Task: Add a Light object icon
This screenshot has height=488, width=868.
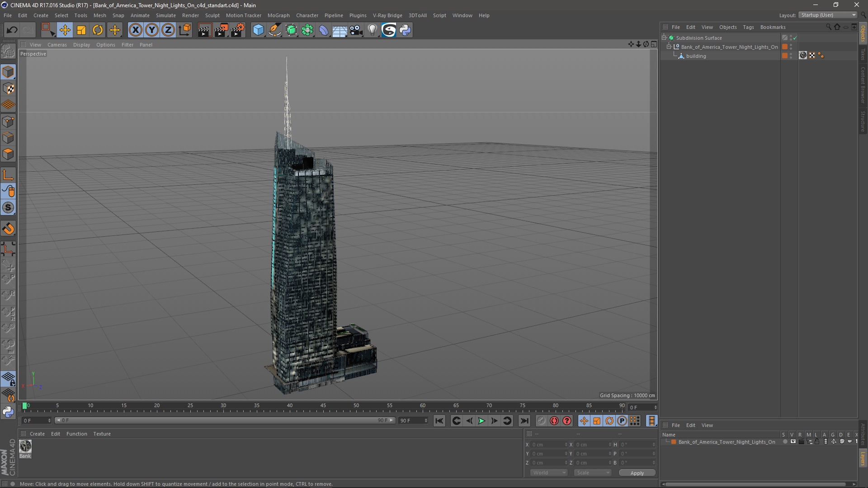Action: pyautogui.click(x=372, y=30)
